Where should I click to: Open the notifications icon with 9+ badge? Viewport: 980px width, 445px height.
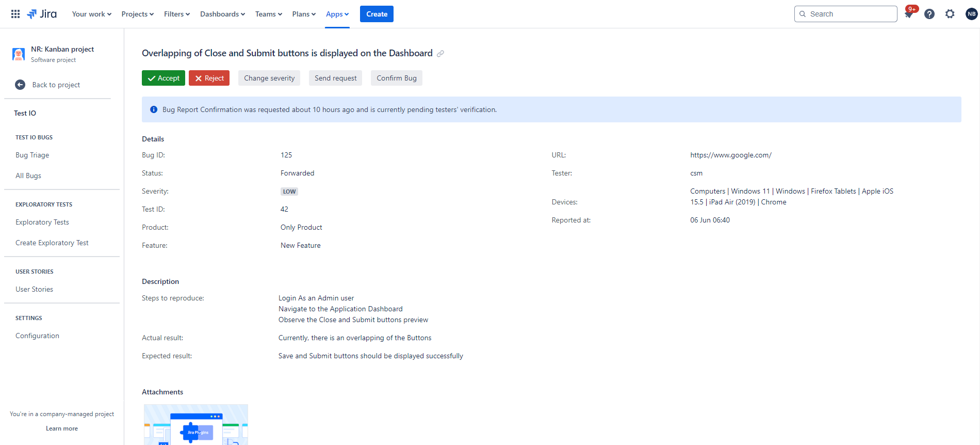[909, 14]
